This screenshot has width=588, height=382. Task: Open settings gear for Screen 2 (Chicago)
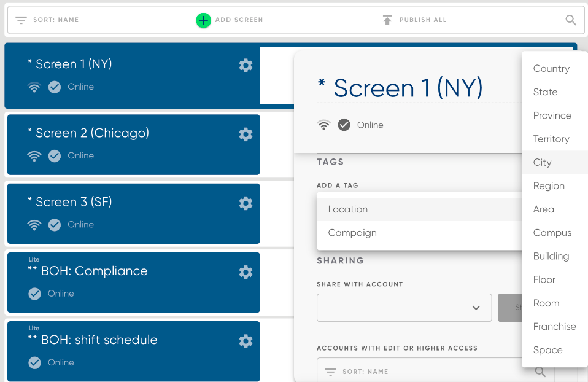click(x=246, y=134)
